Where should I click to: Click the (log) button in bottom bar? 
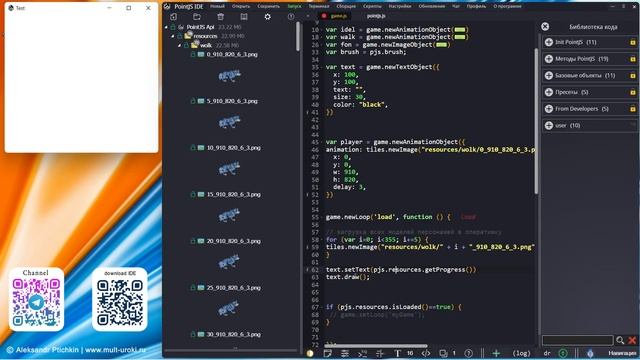[x=522, y=353]
